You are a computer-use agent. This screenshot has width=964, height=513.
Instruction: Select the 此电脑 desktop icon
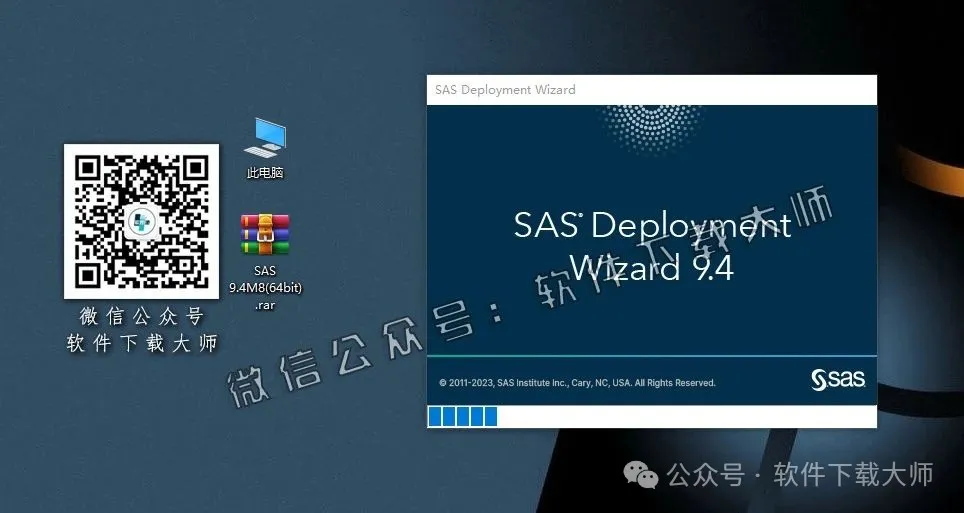point(265,138)
